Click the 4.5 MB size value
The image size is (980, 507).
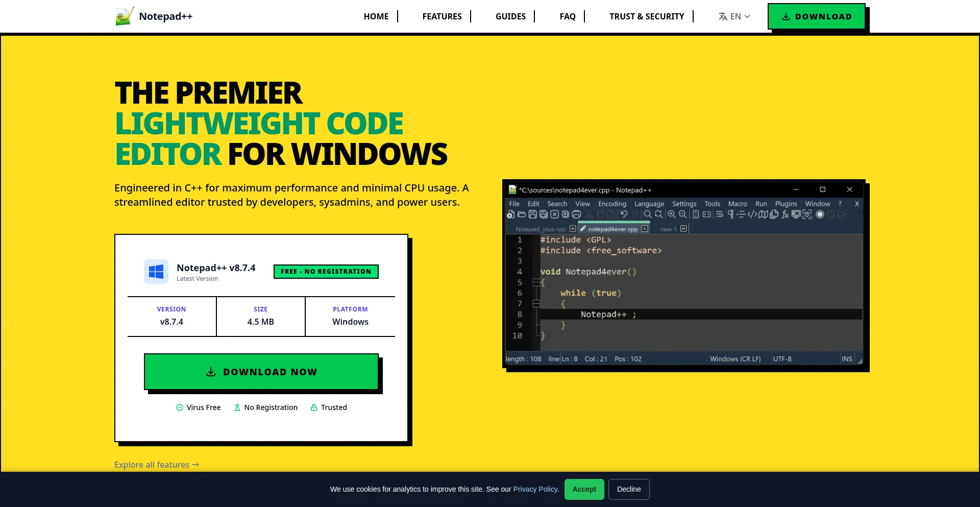click(x=261, y=322)
